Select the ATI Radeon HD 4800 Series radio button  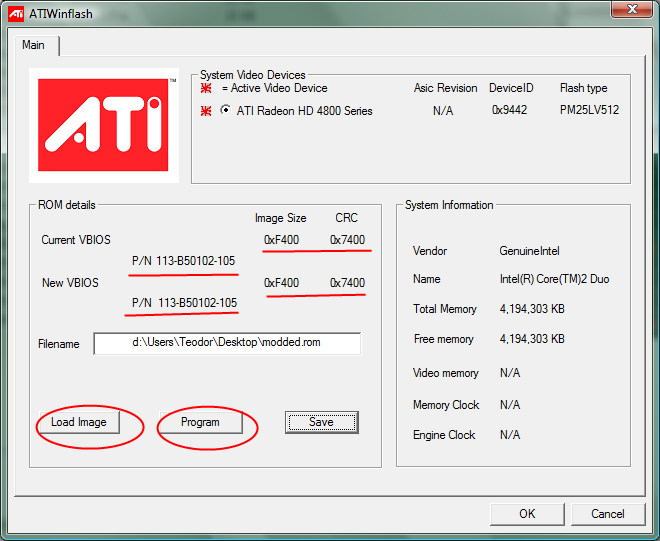click(x=226, y=110)
